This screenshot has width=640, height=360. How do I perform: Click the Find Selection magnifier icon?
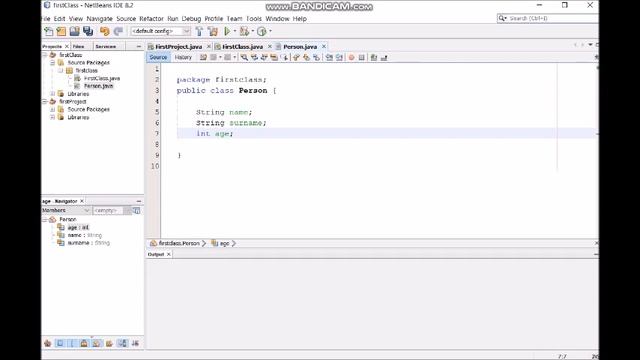coord(244,58)
